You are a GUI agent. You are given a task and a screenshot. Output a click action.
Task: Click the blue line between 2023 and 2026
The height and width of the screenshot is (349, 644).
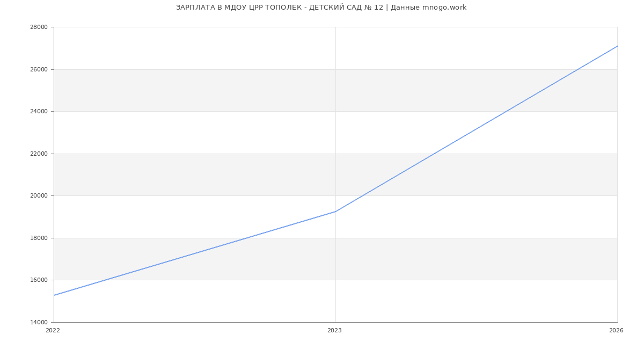[477, 129]
